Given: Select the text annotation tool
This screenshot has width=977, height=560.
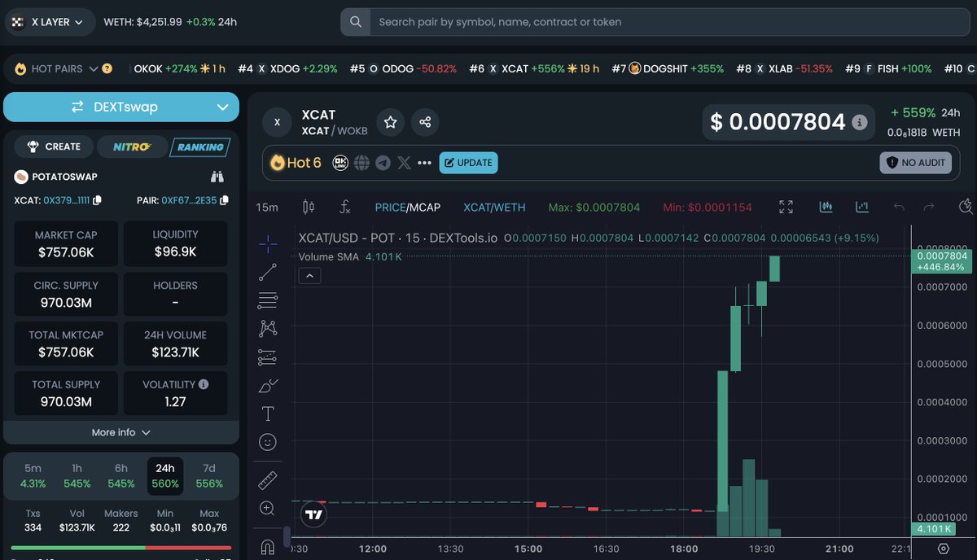Looking at the screenshot, I should (268, 413).
